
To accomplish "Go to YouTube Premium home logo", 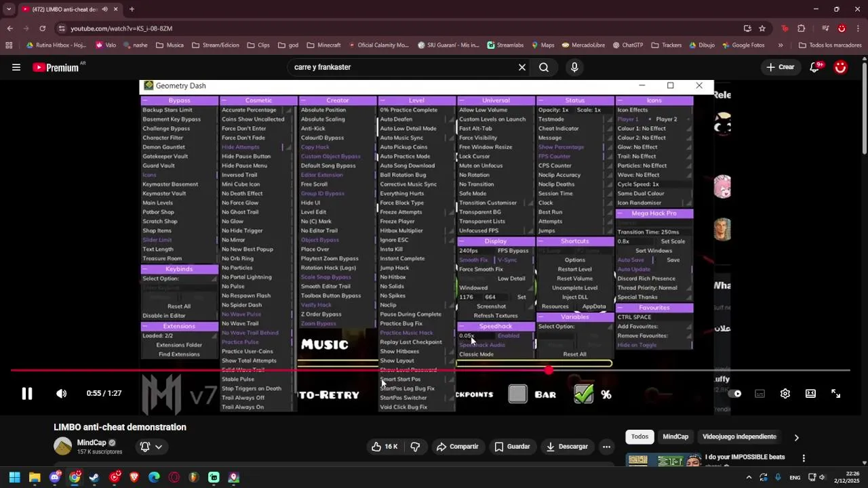I will [x=56, y=67].
